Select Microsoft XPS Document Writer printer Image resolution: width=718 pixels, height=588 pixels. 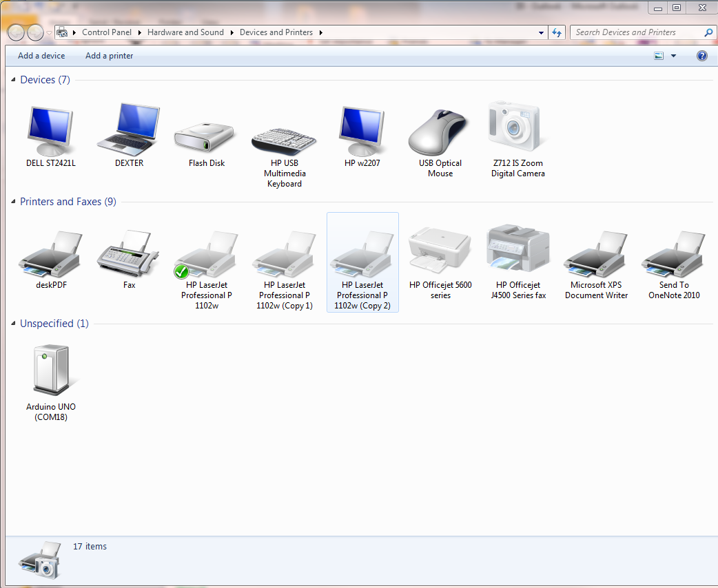(x=595, y=255)
